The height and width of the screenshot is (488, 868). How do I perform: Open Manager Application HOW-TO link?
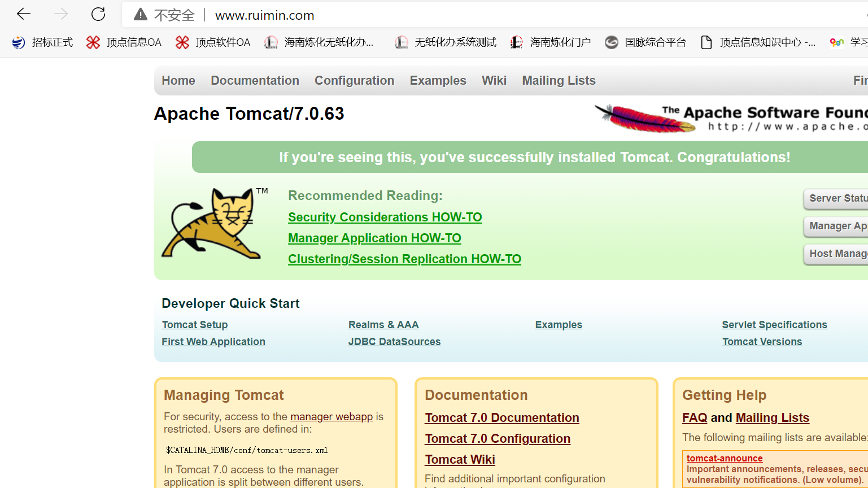pos(374,238)
